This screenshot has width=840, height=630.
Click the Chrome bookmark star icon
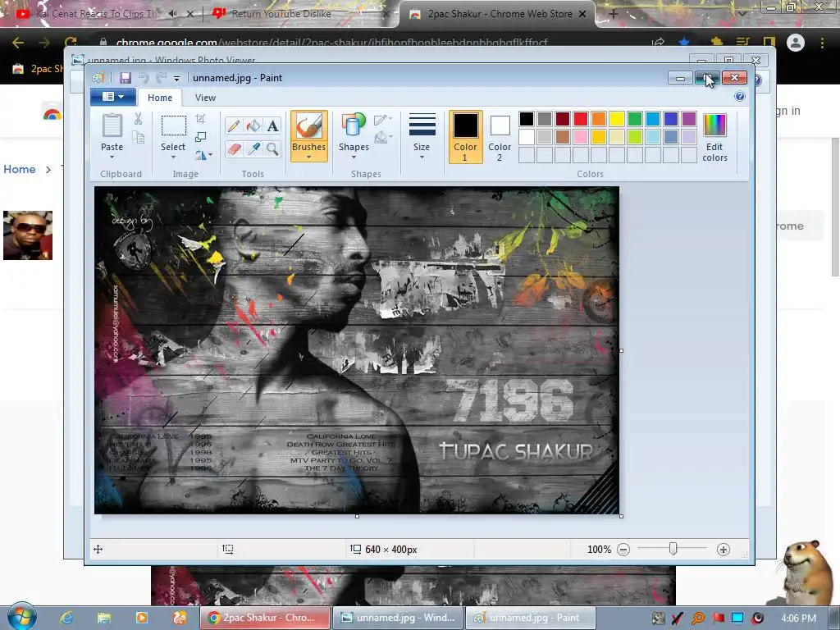(684, 43)
